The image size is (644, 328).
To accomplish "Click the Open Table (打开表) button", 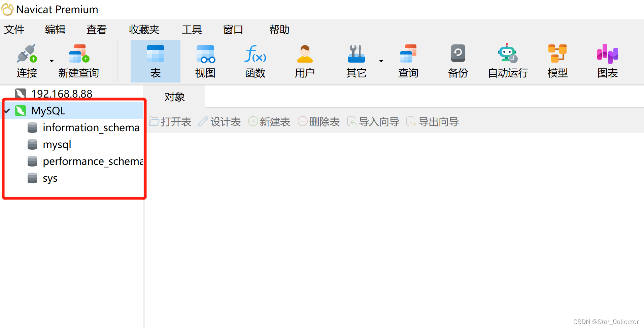I will coord(170,121).
